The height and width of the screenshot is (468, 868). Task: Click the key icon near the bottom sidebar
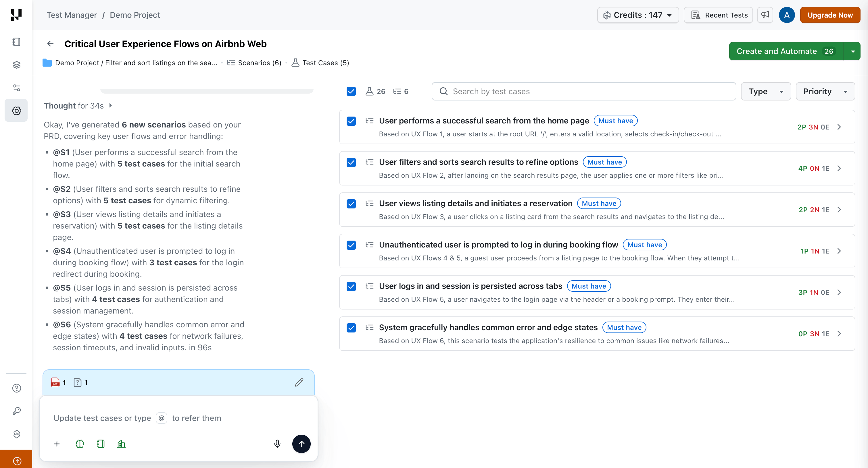coord(16,411)
